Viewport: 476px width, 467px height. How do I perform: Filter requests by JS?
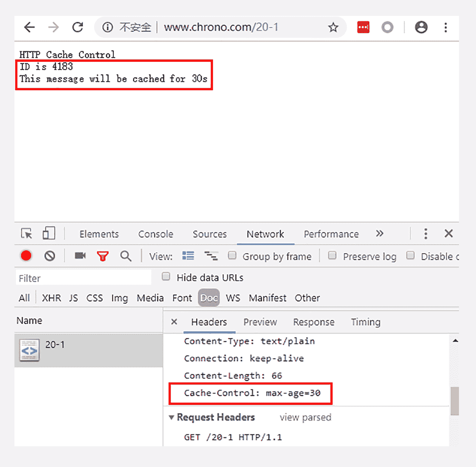coord(73,298)
